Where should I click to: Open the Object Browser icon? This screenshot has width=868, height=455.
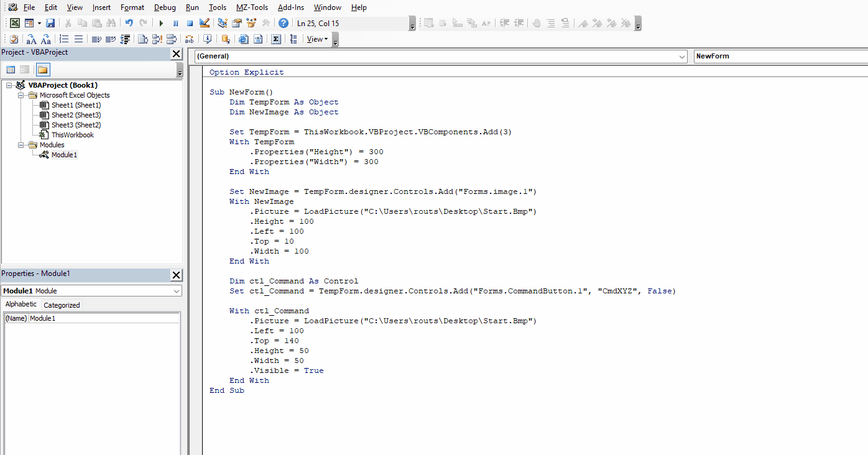coord(251,23)
